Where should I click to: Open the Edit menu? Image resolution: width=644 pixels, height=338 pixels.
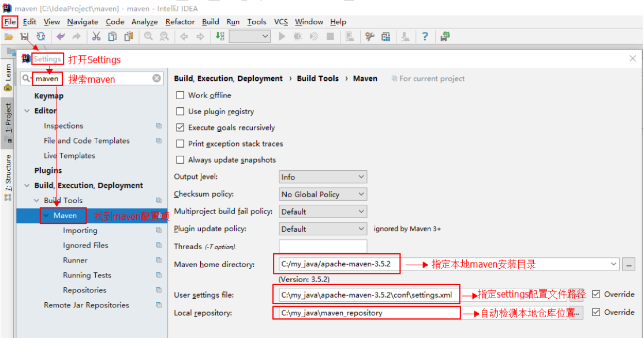coord(29,22)
